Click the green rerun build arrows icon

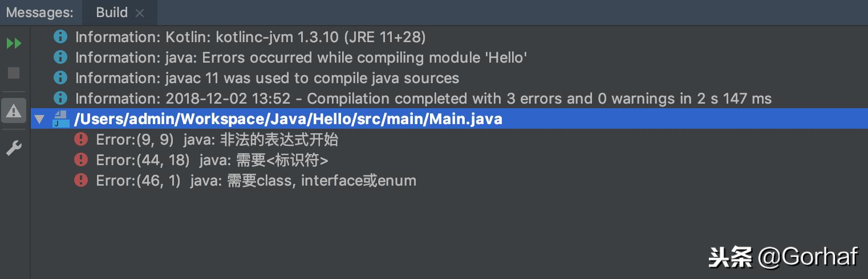pos(14,43)
